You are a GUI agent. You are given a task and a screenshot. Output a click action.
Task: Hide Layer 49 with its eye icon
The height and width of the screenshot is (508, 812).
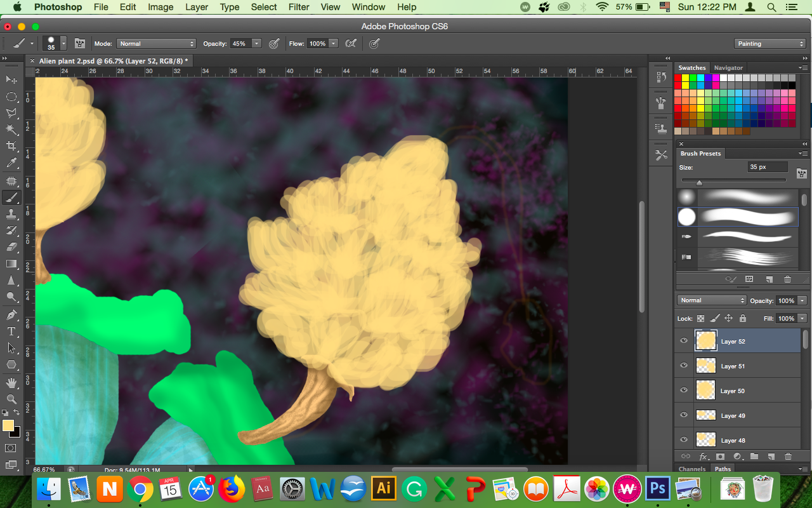tap(684, 415)
